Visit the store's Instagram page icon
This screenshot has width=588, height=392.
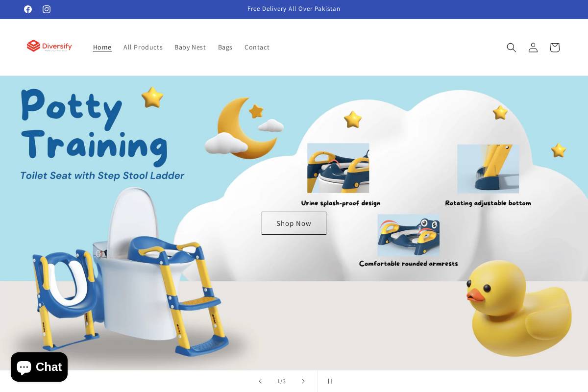47,9
